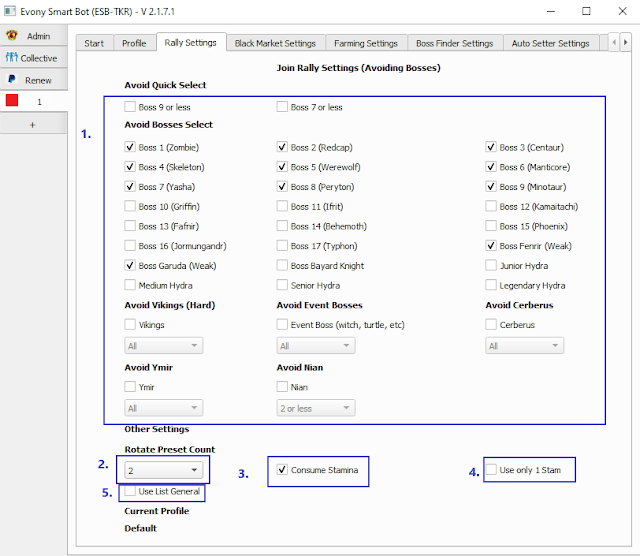Enable Use only 1 Stam
The width and height of the screenshot is (640, 556).
[491, 469]
